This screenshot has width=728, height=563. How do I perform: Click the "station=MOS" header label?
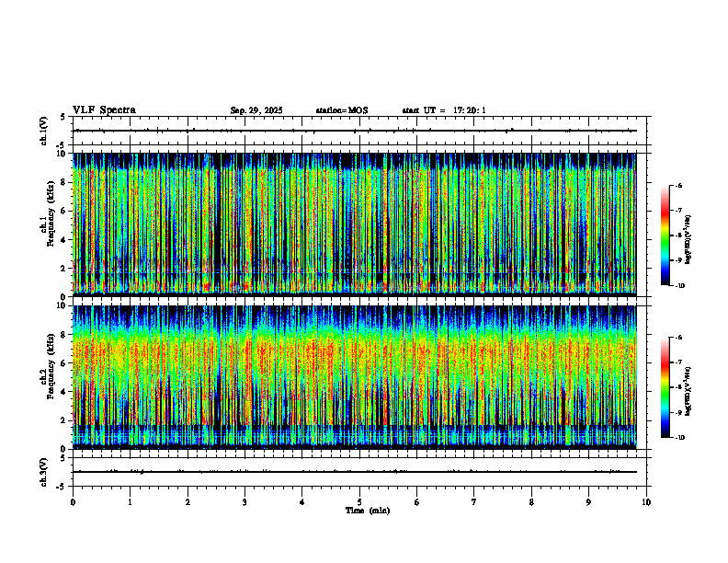pyautogui.click(x=342, y=110)
